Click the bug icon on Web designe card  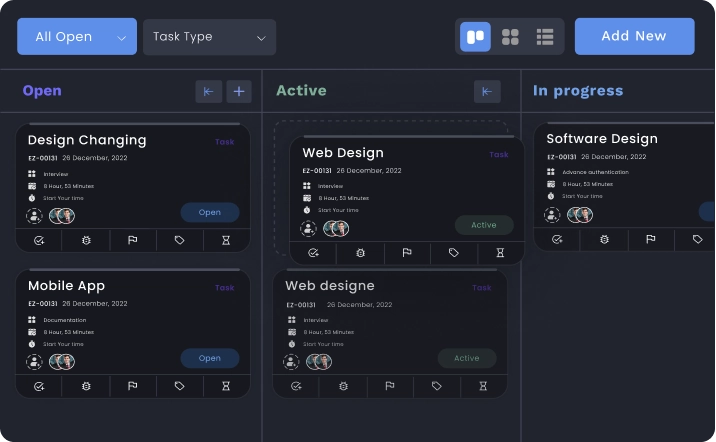pos(343,386)
